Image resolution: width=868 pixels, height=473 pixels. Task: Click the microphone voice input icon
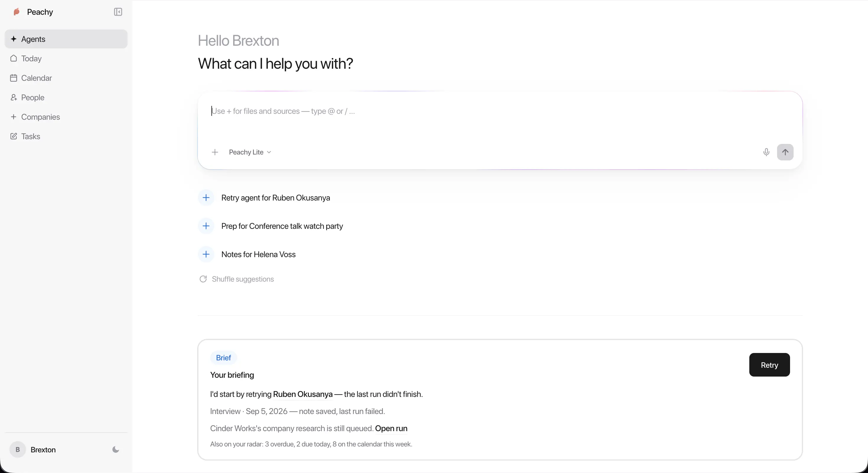pos(766,152)
